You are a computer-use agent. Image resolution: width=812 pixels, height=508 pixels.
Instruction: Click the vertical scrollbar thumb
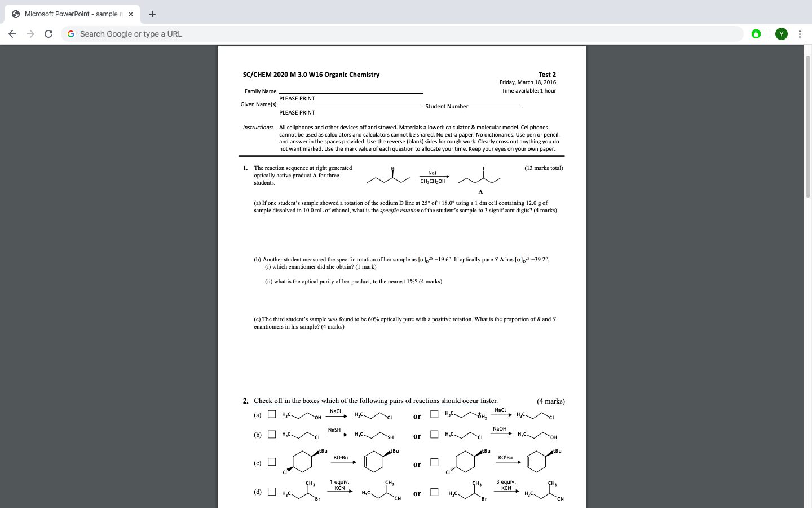pyautogui.click(x=808, y=127)
